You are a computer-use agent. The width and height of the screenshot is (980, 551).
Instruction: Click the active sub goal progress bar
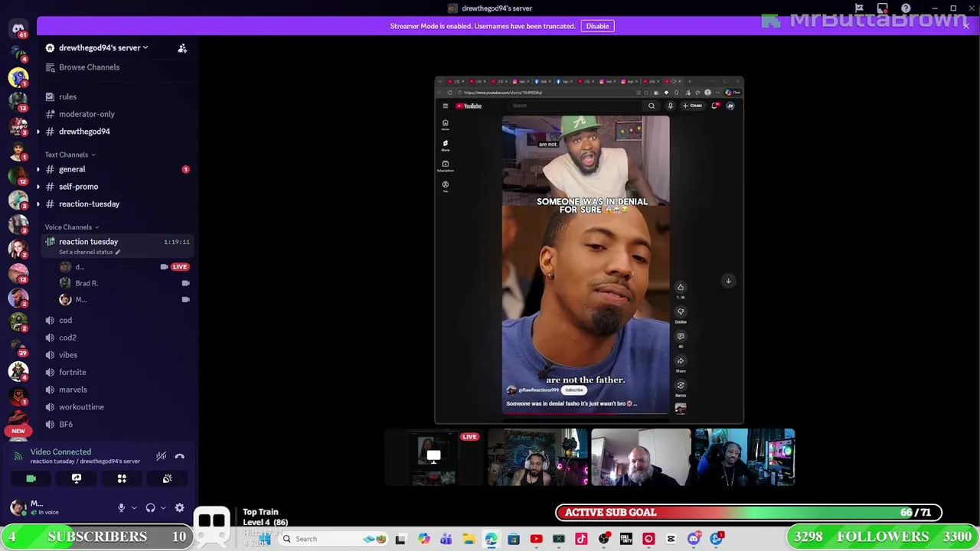[749, 513]
